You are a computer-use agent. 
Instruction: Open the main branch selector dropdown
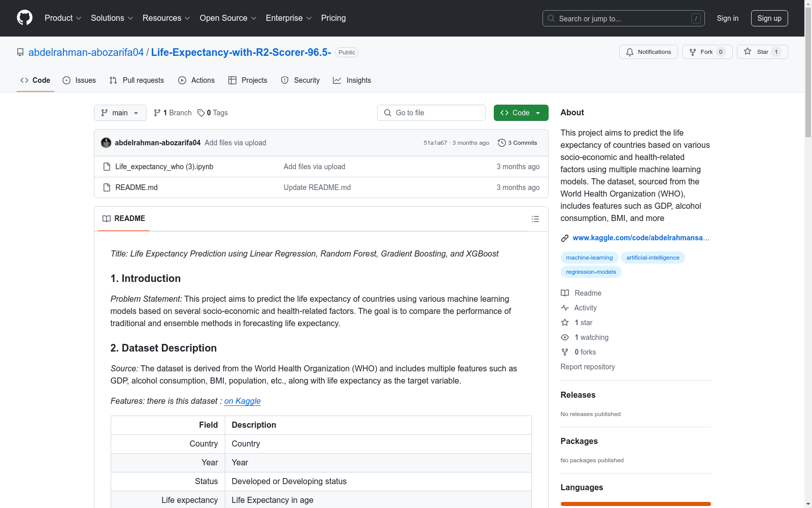[x=120, y=113]
